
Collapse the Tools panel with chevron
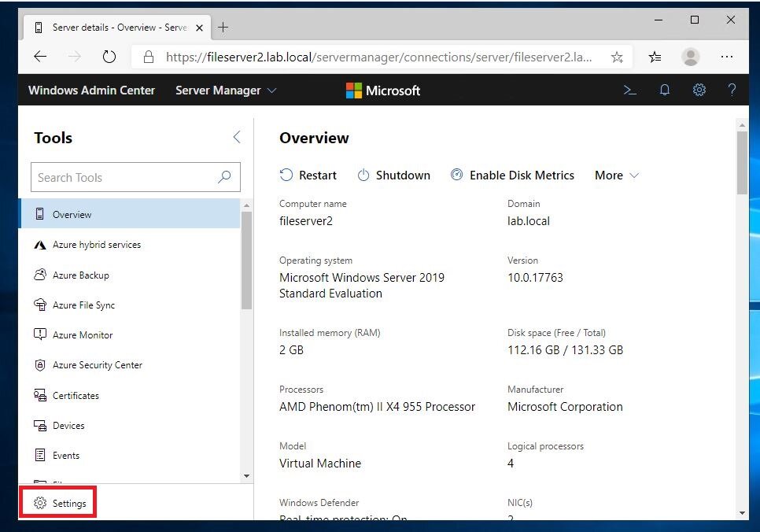tap(237, 137)
